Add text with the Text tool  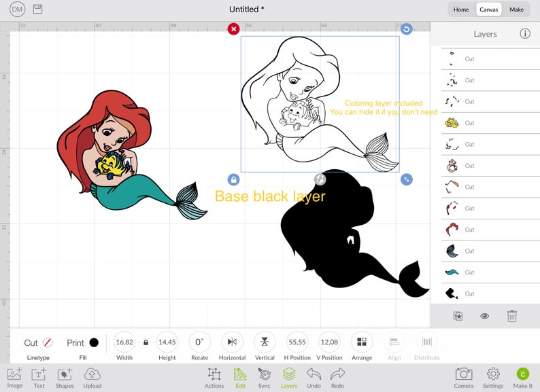click(x=39, y=378)
